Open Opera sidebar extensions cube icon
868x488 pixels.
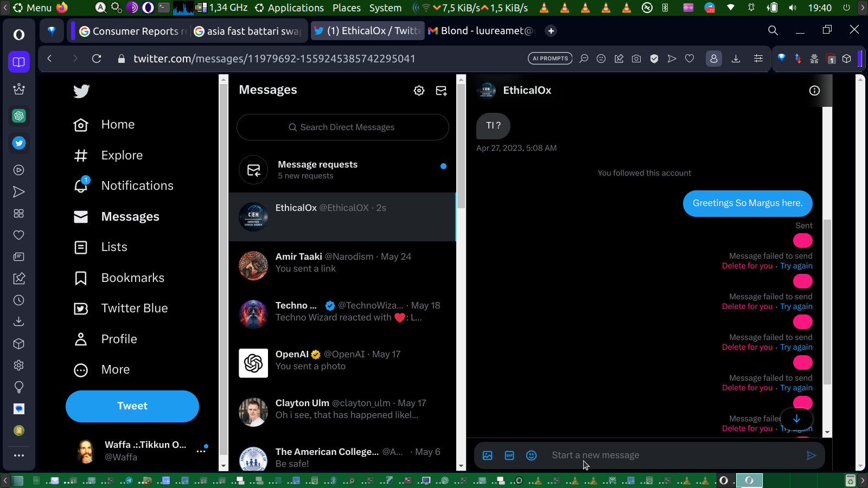click(19, 344)
